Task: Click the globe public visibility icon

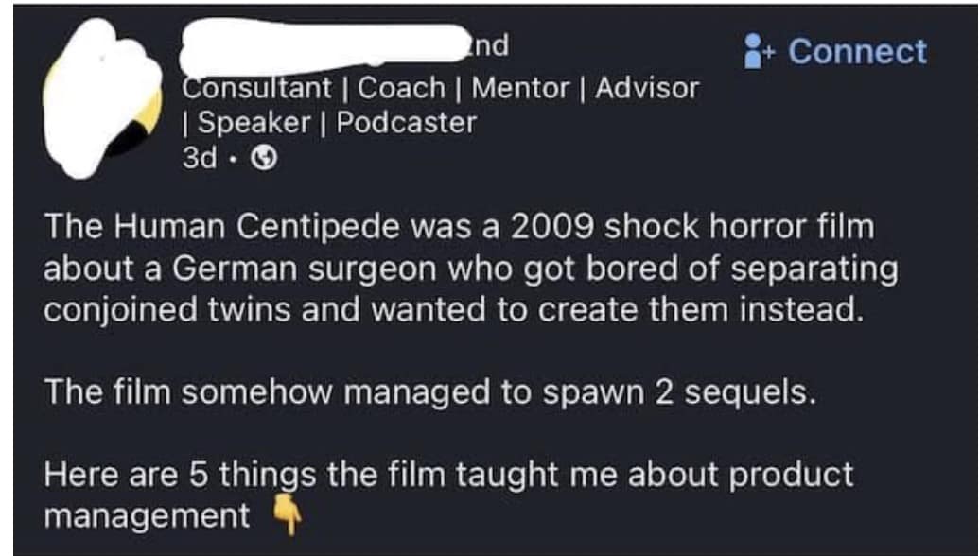Action: pos(261,158)
